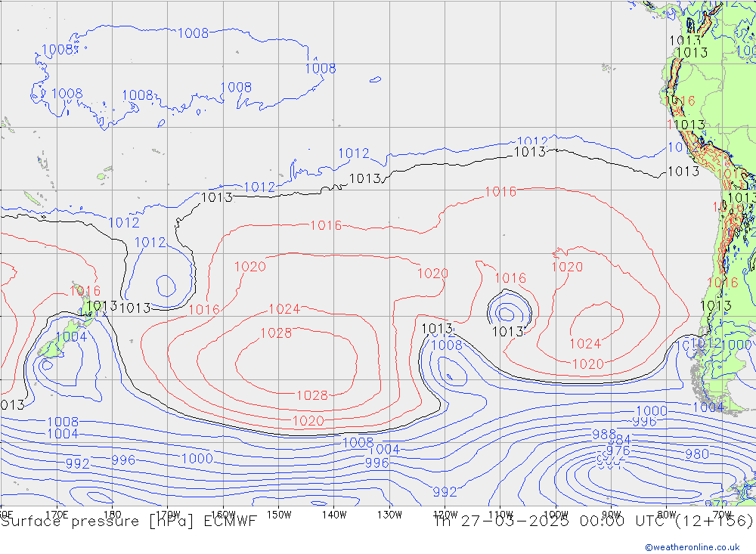Click the 110W longitude label

(500, 515)
